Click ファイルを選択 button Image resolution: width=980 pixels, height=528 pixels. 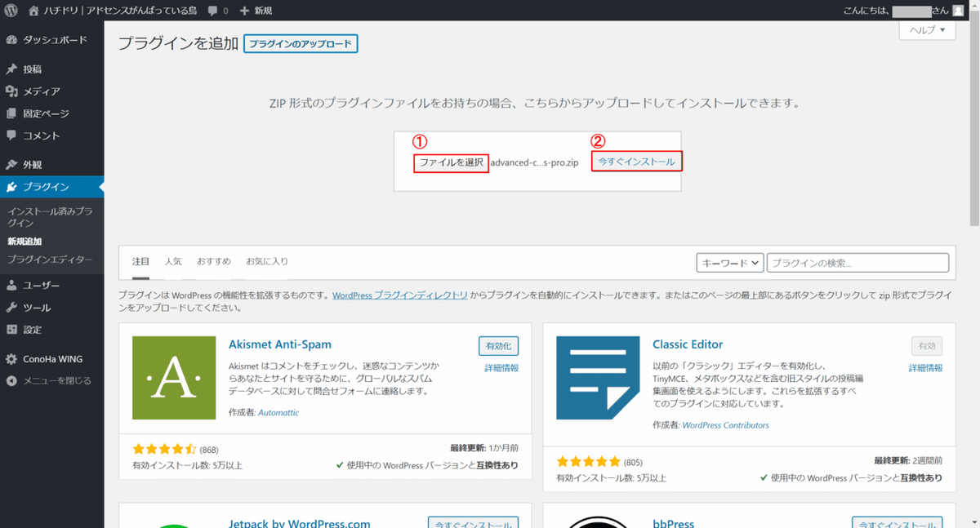point(451,162)
